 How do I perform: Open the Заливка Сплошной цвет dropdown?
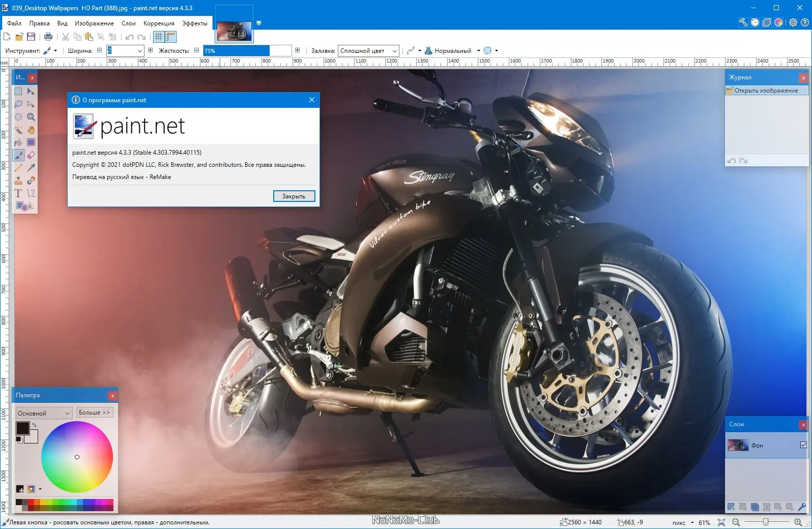(x=368, y=50)
